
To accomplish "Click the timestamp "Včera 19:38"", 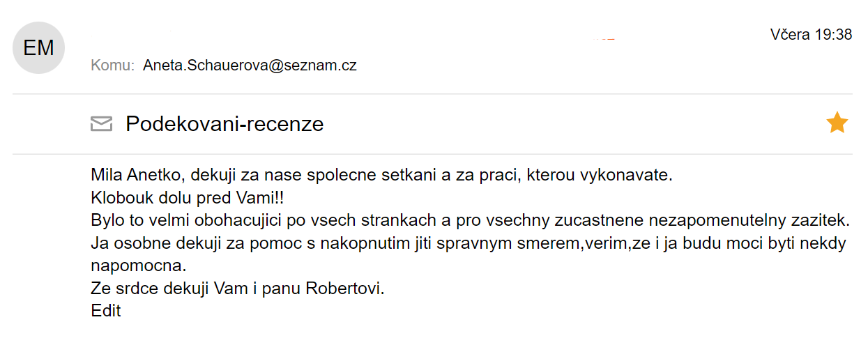I will [x=811, y=34].
